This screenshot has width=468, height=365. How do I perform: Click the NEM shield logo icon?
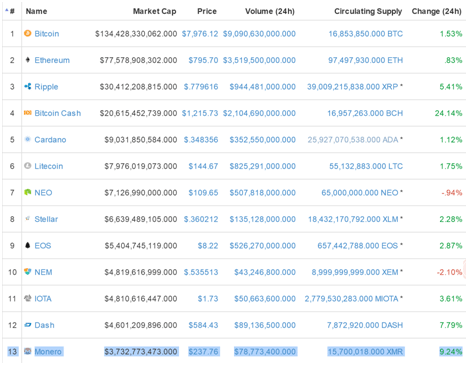(x=28, y=271)
